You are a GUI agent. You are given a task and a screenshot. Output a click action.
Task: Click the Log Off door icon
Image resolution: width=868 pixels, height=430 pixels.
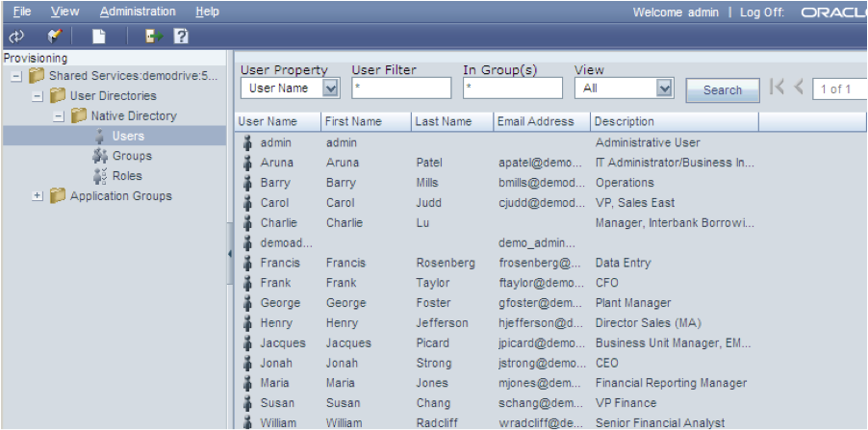click(x=154, y=37)
